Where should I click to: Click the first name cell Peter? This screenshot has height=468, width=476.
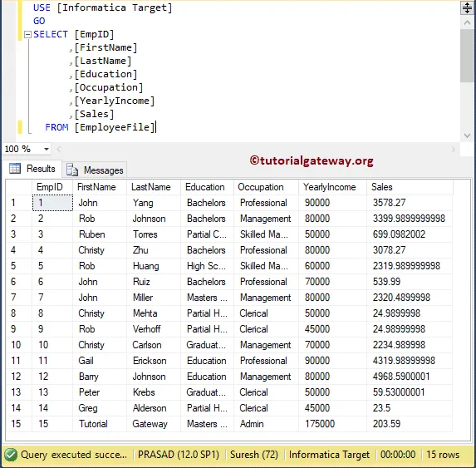point(100,392)
